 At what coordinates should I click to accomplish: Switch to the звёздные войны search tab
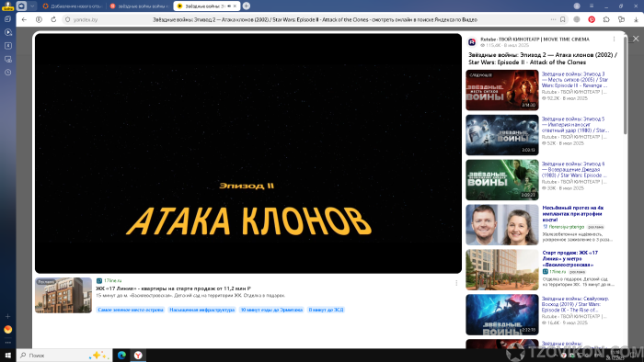140,6
